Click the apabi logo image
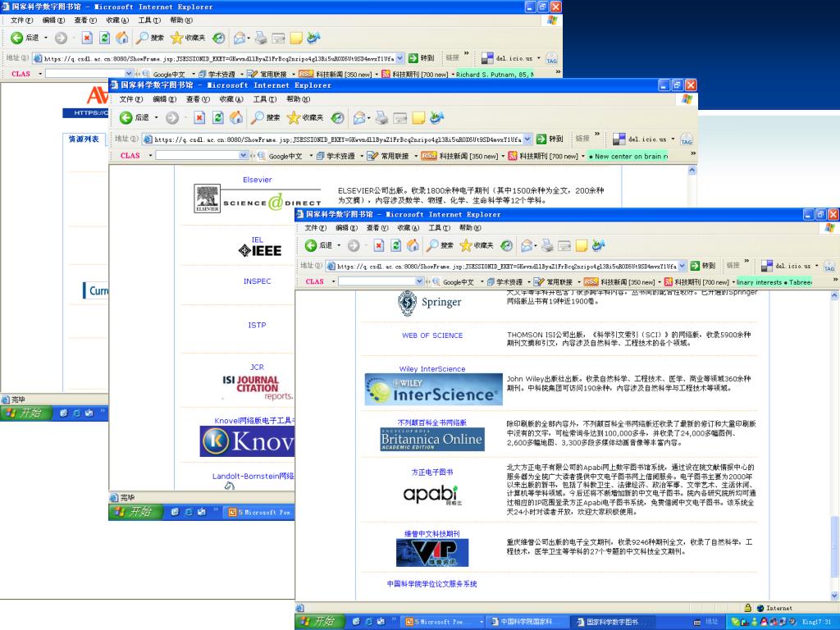The height and width of the screenshot is (630, 840). coord(431,495)
